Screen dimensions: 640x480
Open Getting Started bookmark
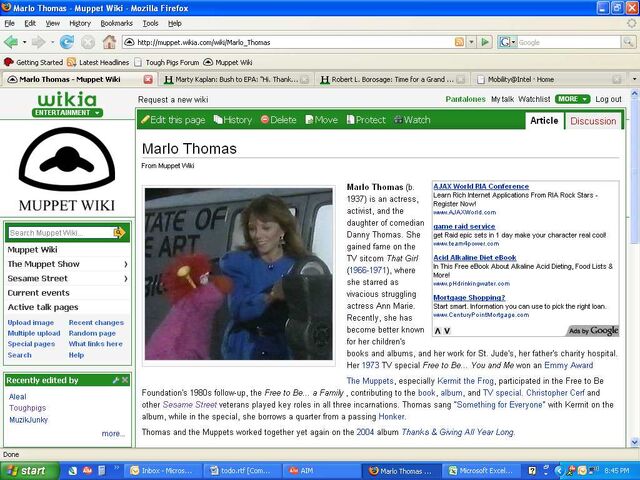click(x=33, y=62)
